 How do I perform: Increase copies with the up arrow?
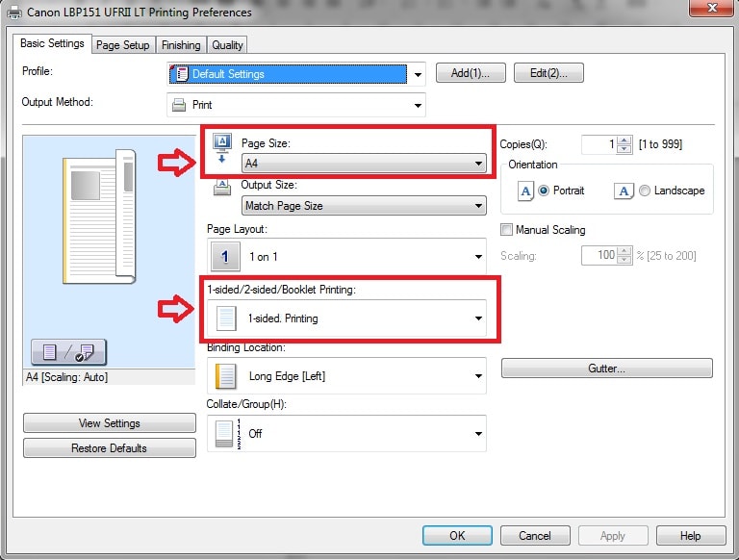pos(624,140)
